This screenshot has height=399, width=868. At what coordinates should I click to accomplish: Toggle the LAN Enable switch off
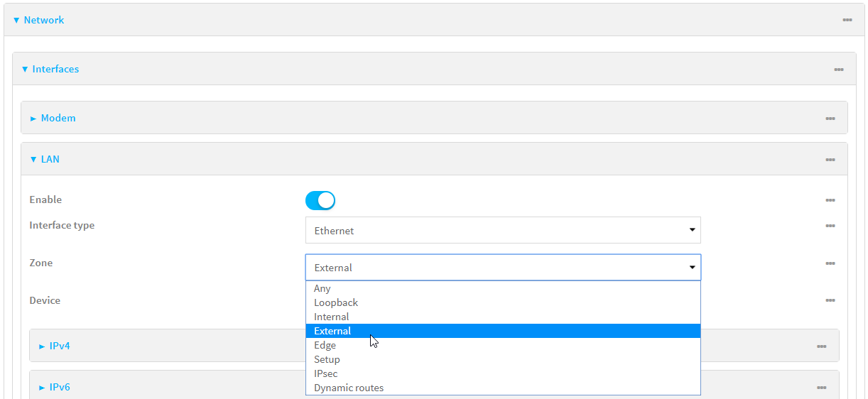click(x=320, y=201)
